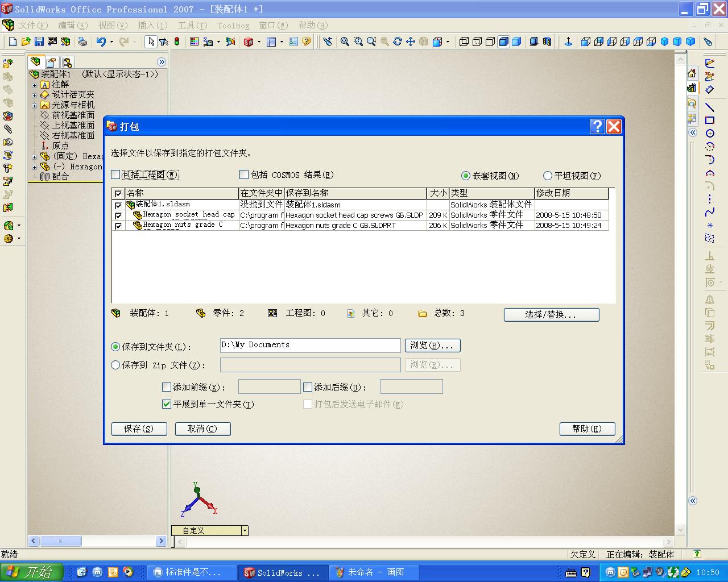Screen dimensions: 728x582
Task: Enable the 包括工程图 checkbox
Action: [116, 174]
